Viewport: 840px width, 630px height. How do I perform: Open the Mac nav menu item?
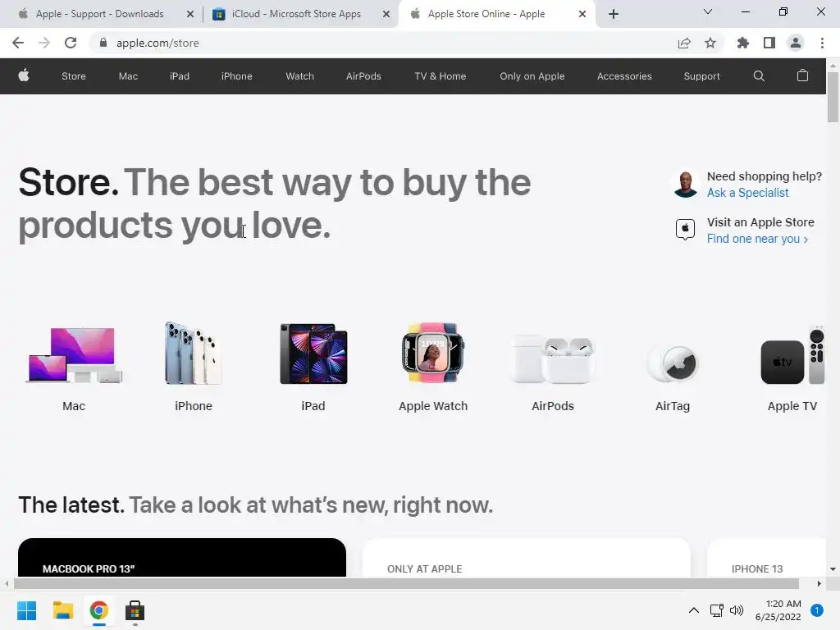coord(128,76)
